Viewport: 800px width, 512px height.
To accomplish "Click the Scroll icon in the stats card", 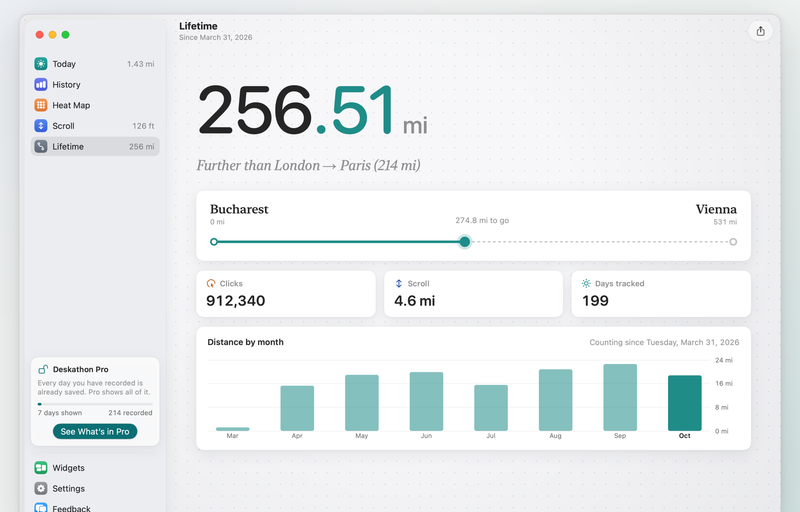I will coord(399,284).
